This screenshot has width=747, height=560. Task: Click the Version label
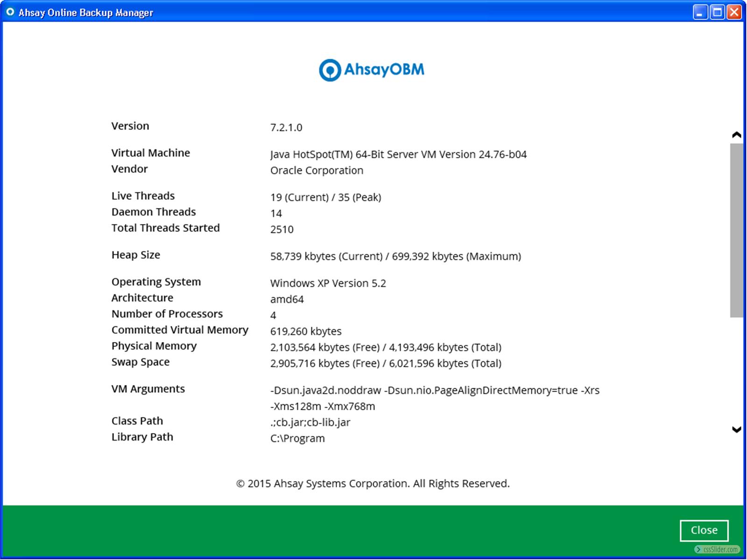pyautogui.click(x=130, y=126)
